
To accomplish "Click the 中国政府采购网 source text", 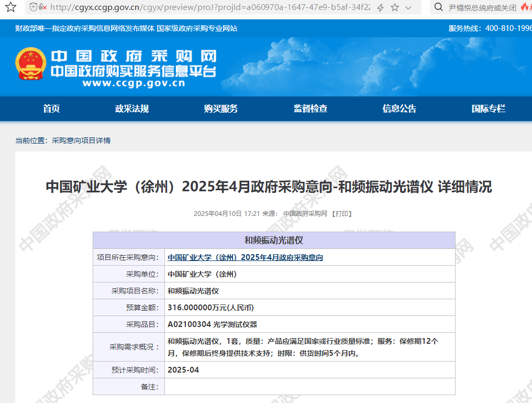I will (x=305, y=213).
